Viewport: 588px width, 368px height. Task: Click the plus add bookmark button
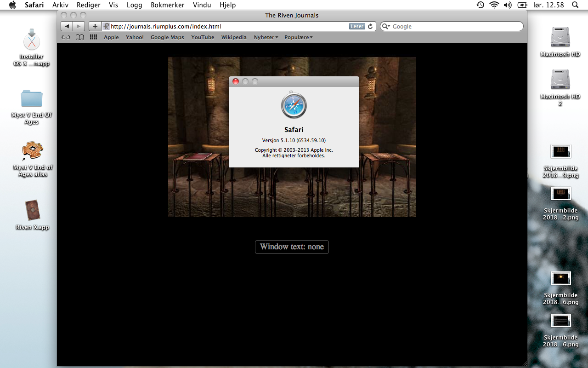(95, 26)
